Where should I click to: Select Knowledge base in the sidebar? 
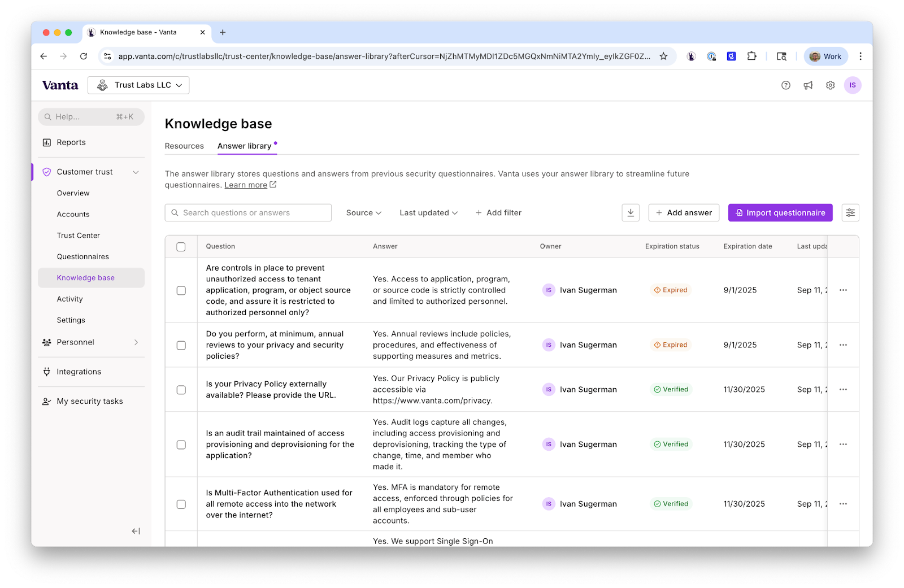click(91, 278)
